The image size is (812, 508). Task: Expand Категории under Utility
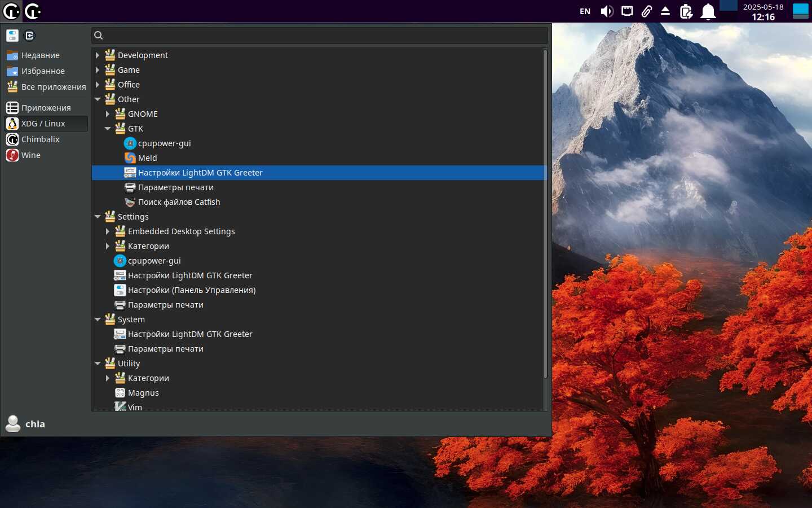click(108, 378)
